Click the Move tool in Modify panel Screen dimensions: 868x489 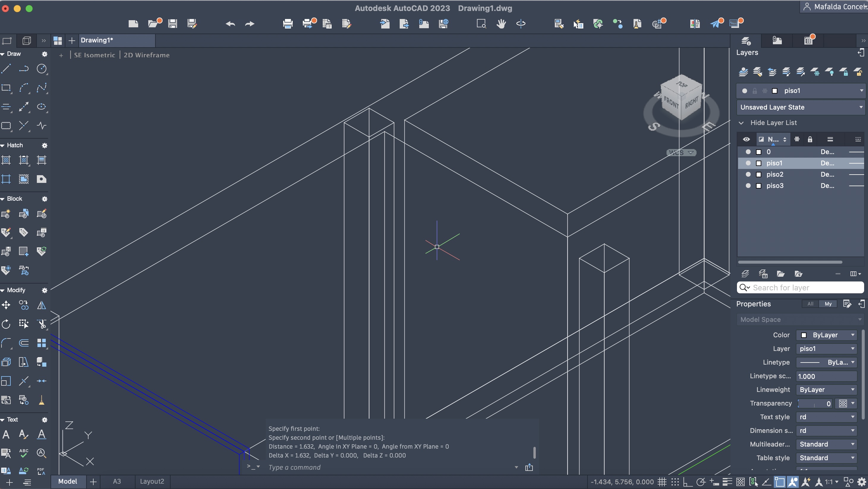(6, 305)
